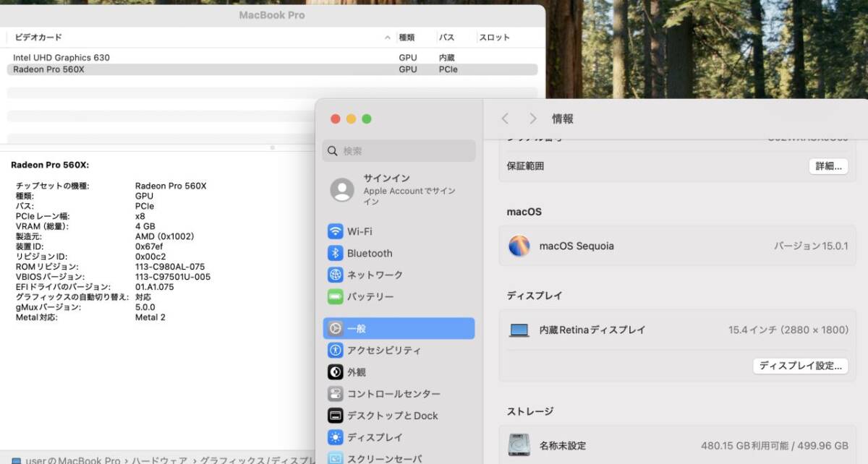The width and height of the screenshot is (868, 464).
Task: Go back with the left chevron beside 情報
Action: (506, 119)
